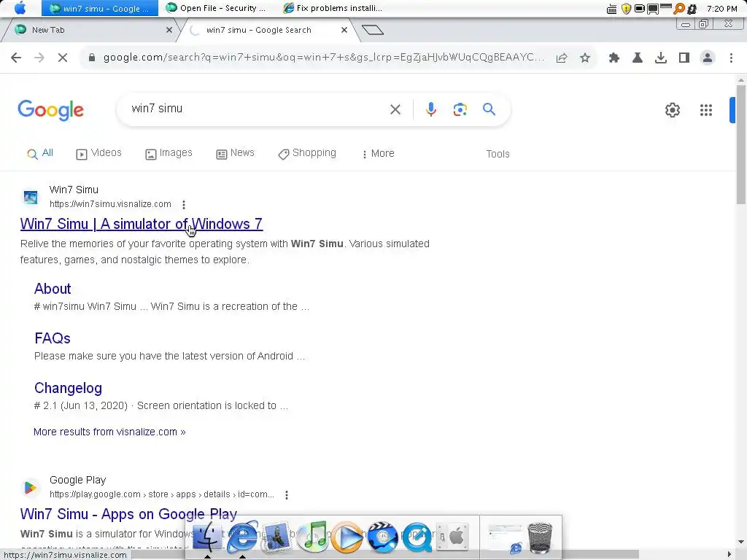The height and width of the screenshot is (560, 747).
Task: Switch to the Open File - Security taskbar window
Action: [216, 8]
